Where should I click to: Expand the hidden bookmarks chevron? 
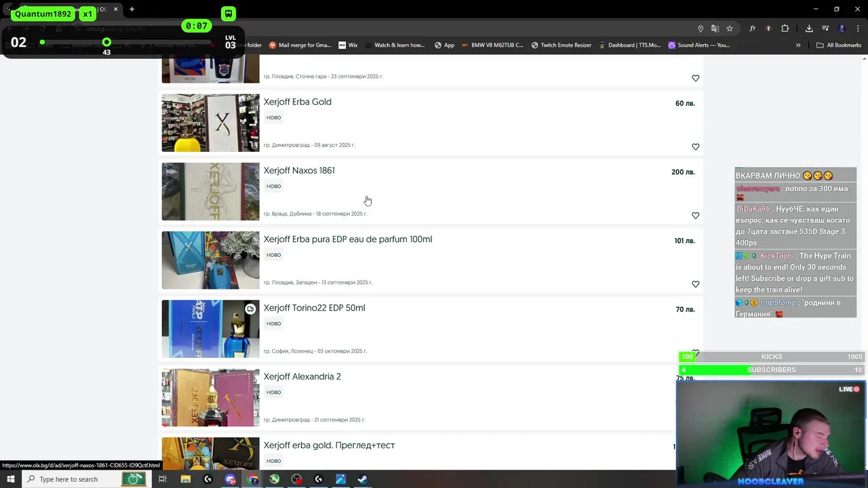798,45
